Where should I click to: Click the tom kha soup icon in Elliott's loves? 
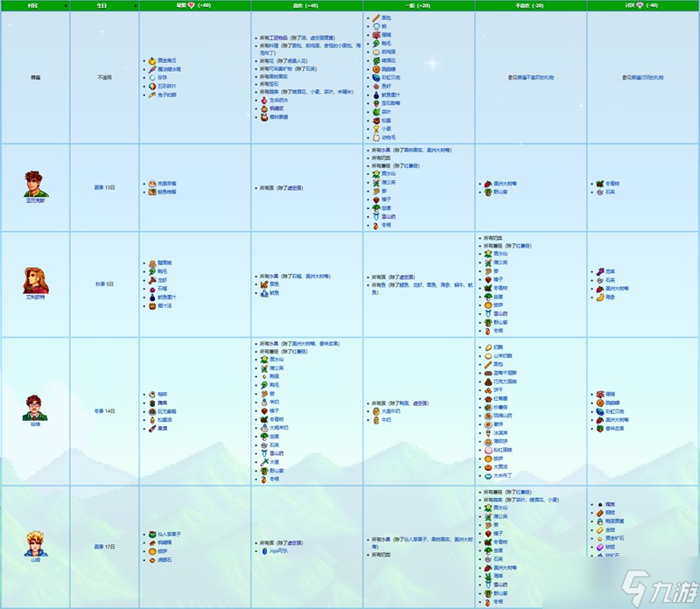(x=152, y=306)
